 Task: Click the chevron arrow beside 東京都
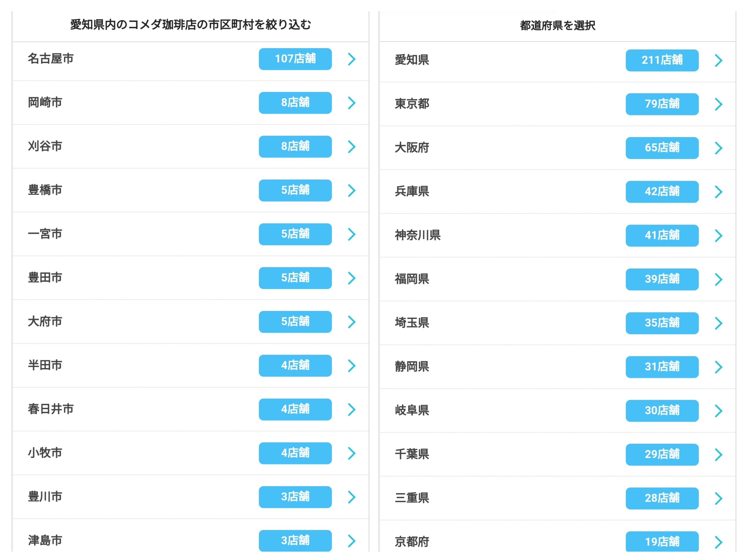coord(718,104)
